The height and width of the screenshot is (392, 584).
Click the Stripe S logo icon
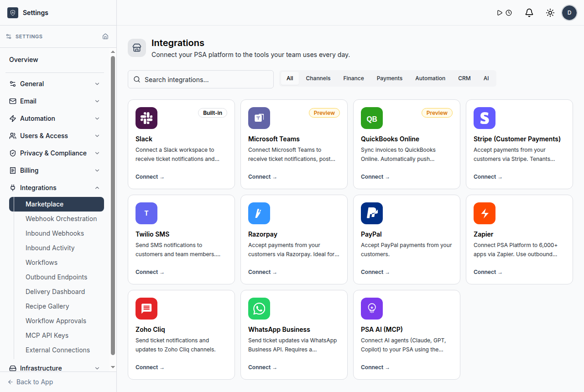(x=485, y=118)
